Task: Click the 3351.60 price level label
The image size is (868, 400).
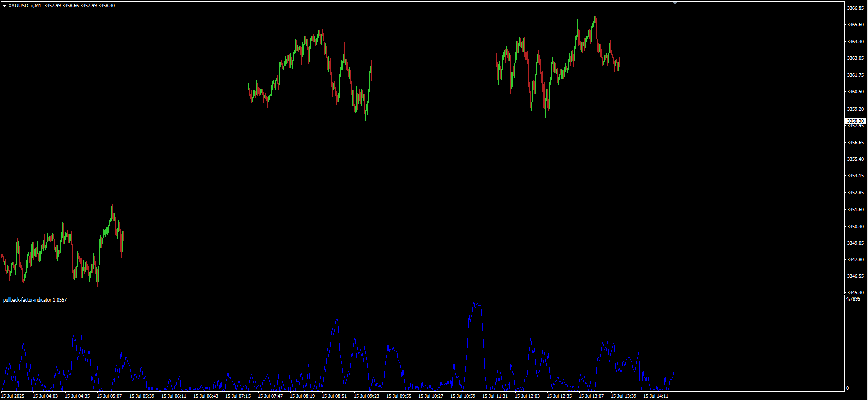Action: click(x=855, y=210)
